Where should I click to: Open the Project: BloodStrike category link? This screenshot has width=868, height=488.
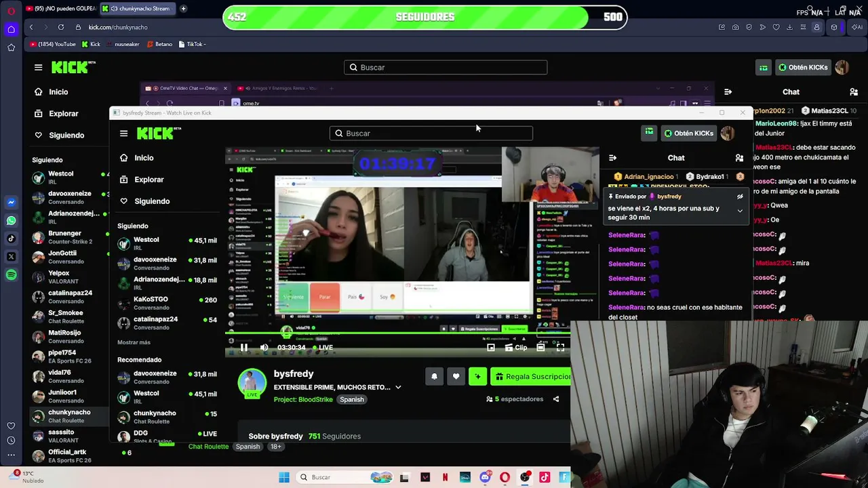[x=303, y=400]
